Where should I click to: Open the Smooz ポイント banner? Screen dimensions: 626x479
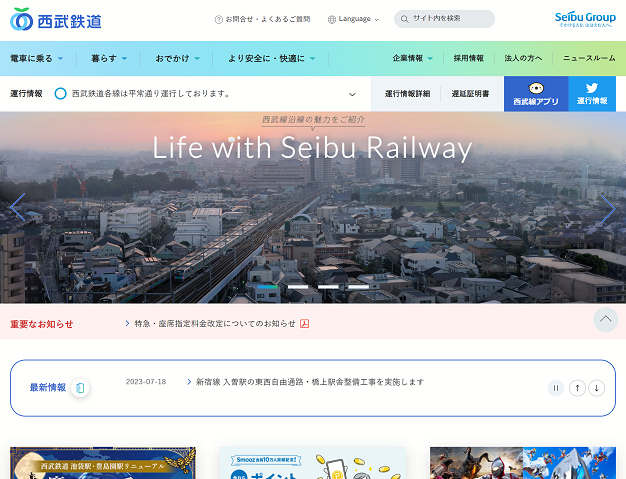coord(313,463)
